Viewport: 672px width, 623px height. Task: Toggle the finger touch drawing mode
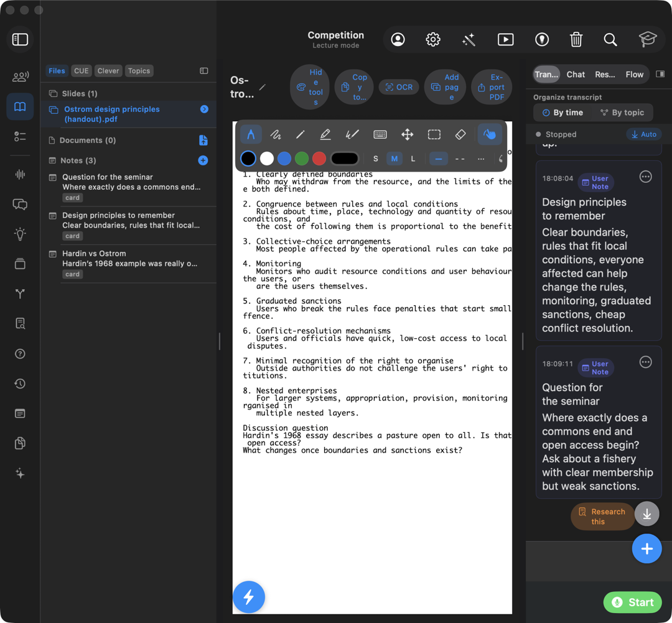pyautogui.click(x=490, y=134)
